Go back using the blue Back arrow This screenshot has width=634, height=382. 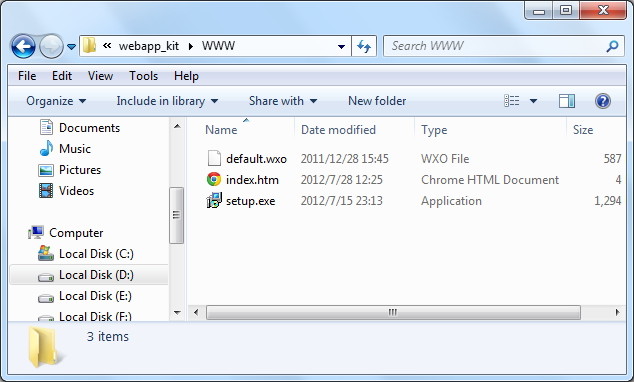click(x=23, y=46)
